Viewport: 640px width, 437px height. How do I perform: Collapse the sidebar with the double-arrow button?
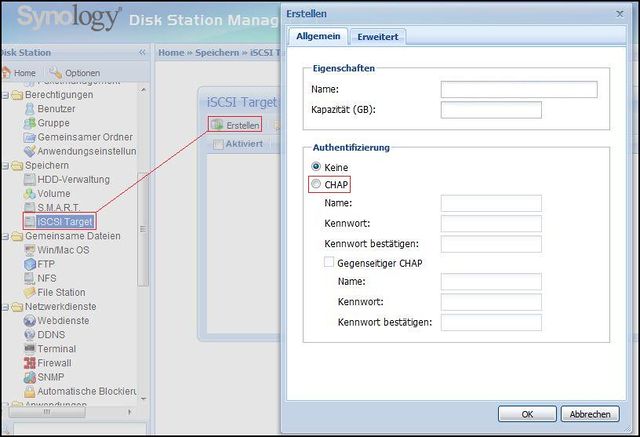coord(142,52)
